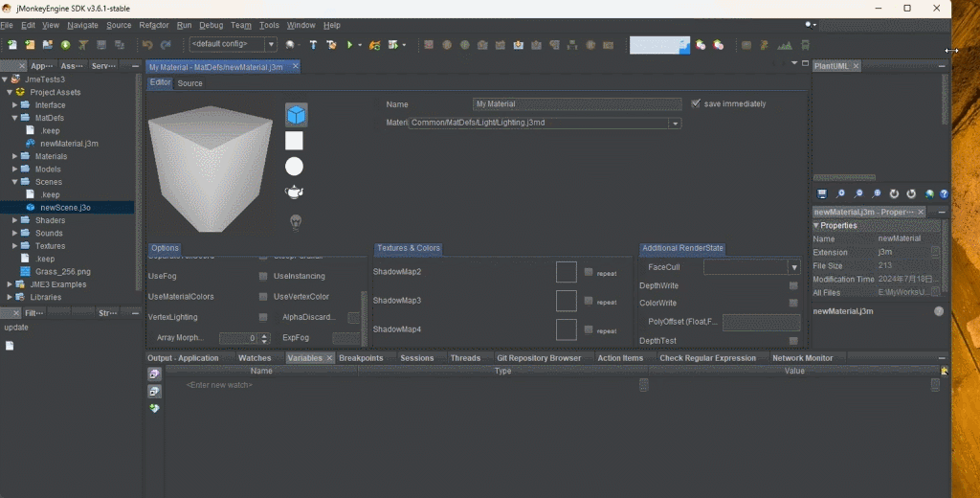Switch to the Source editor tab
This screenshot has width=980, height=498.
190,83
